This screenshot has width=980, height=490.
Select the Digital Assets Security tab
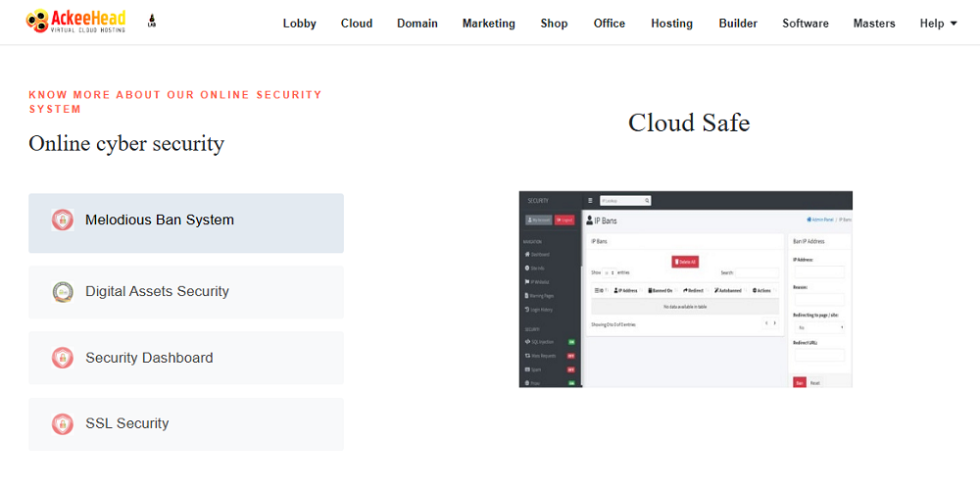[186, 292]
